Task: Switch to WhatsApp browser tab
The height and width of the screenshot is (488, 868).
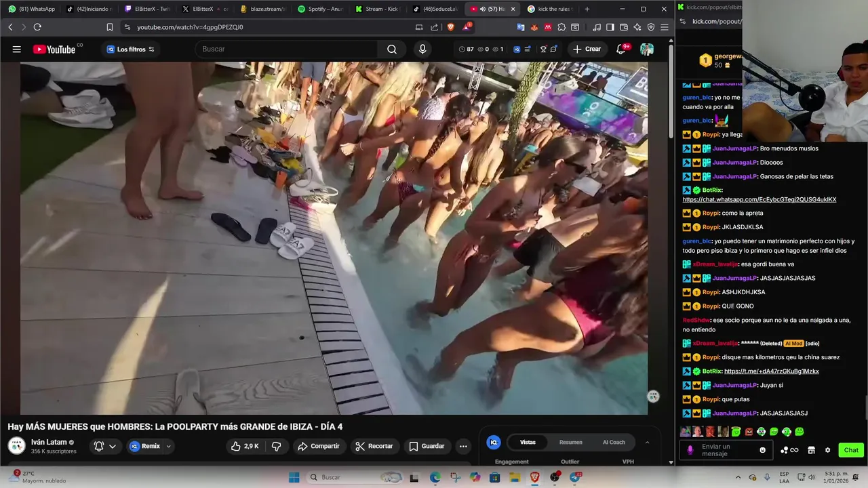Action: click(31, 9)
